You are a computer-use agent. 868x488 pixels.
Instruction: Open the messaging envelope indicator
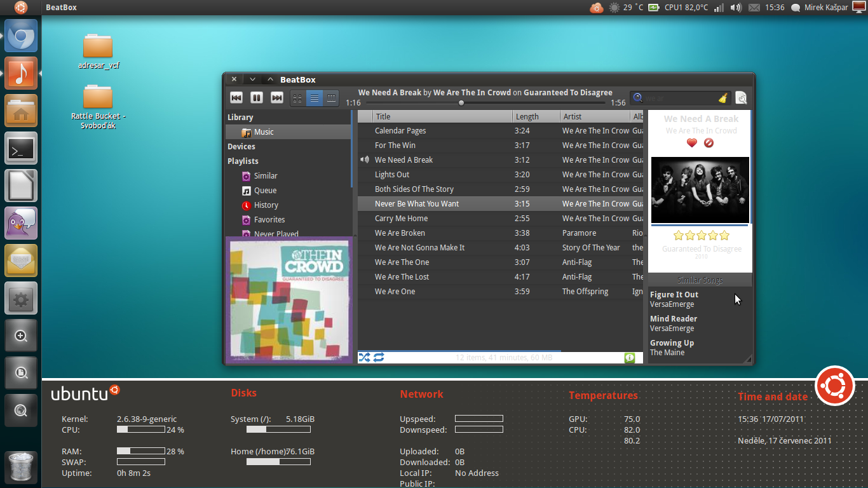click(754, 8)
